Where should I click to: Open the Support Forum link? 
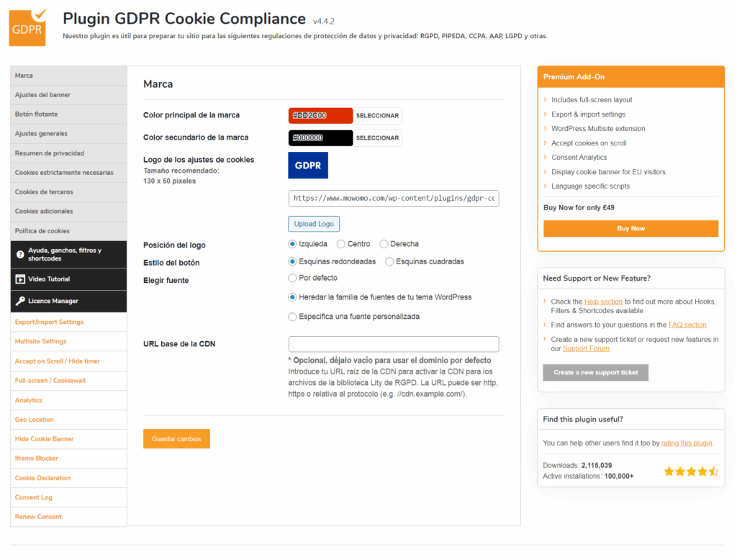(586, 348)
